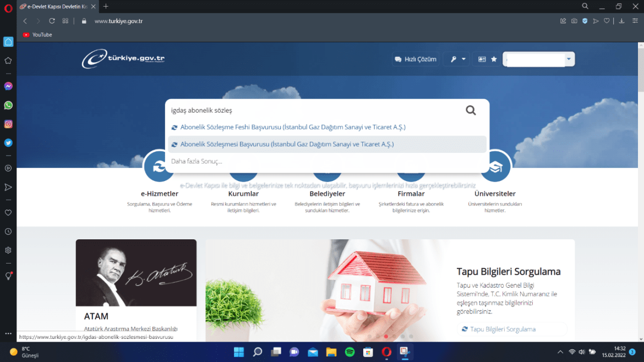This screenshot has width=644, height=362.
Task: Take a snapshot with camera icon
Action: tap(574, 21)
